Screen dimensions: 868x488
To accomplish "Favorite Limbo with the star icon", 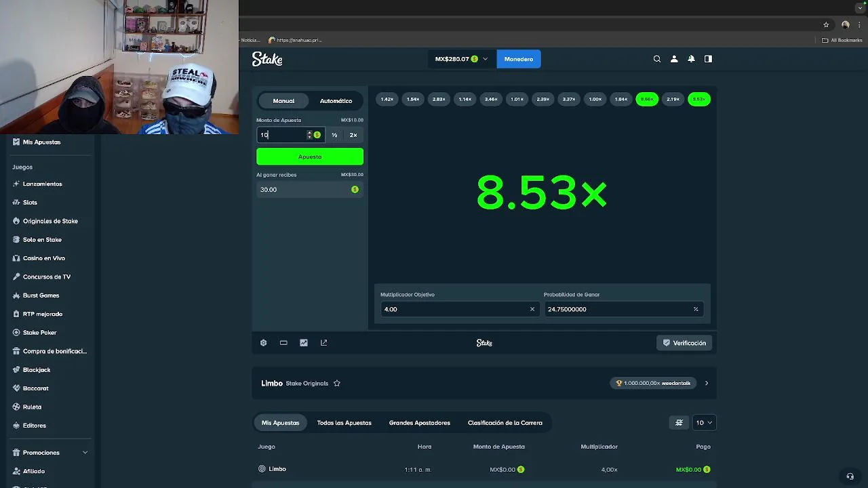I will click(336, 384).
